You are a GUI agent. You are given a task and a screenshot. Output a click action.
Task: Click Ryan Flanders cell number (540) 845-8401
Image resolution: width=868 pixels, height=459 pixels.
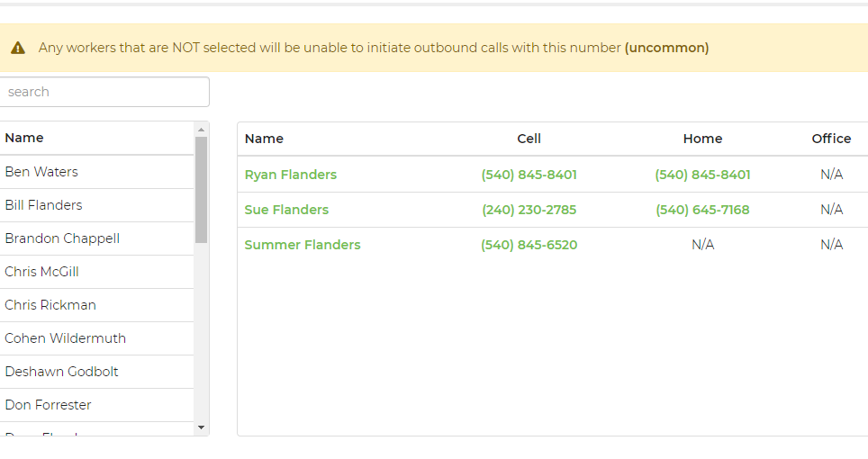(529, 175)
